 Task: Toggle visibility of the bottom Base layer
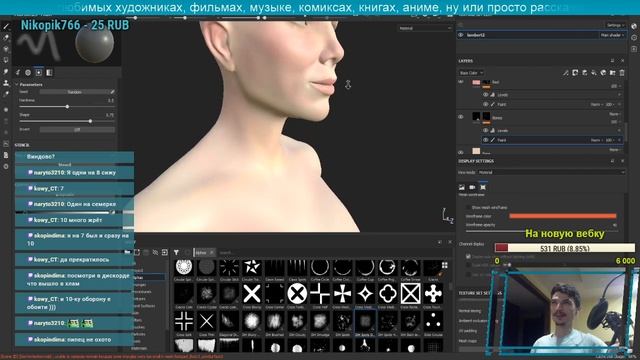pos(461,152)
